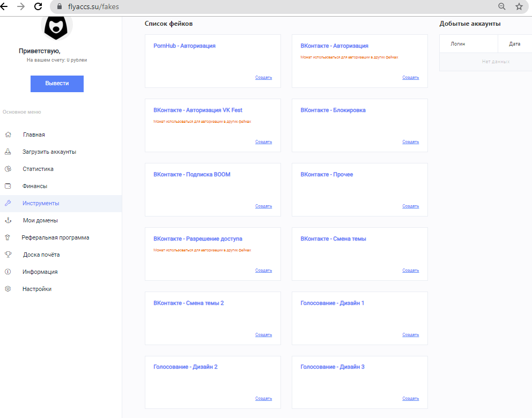Click Создать in the Смена темы 2 card
The height and width of the screenshot is (418, 532).
click(264, 335)
